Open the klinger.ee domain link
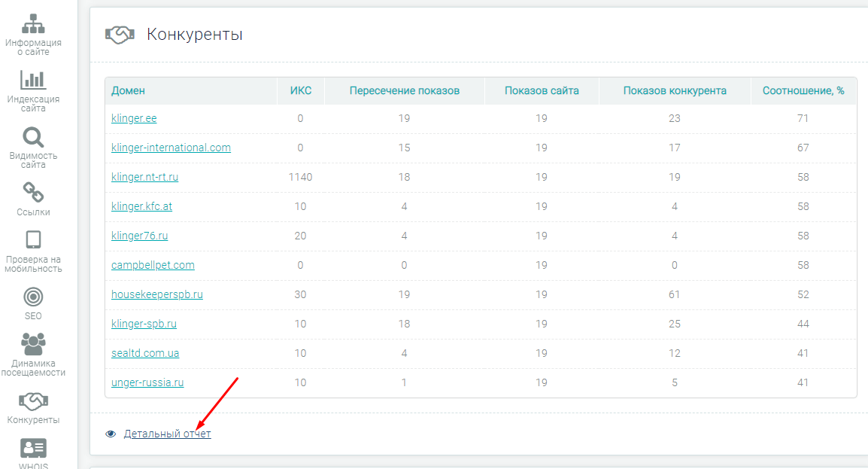868x469 pixels. 134,118
